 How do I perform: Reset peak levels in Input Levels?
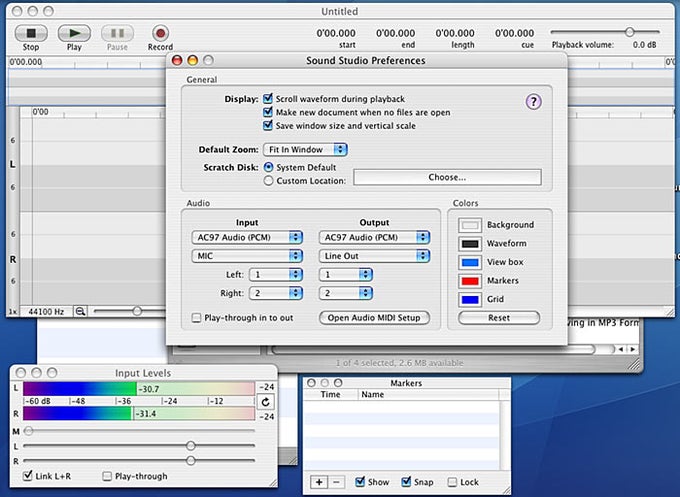coord(265,402)
